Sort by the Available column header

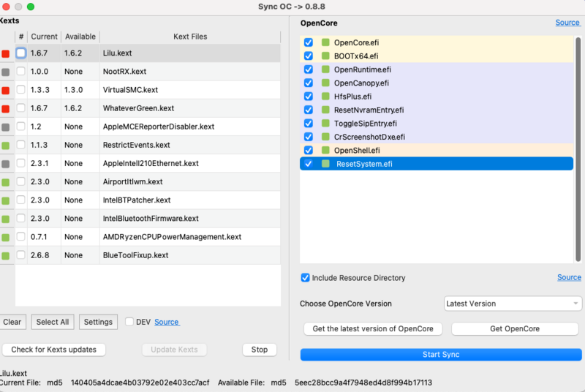pyautogui.click(x=80, y=37)
